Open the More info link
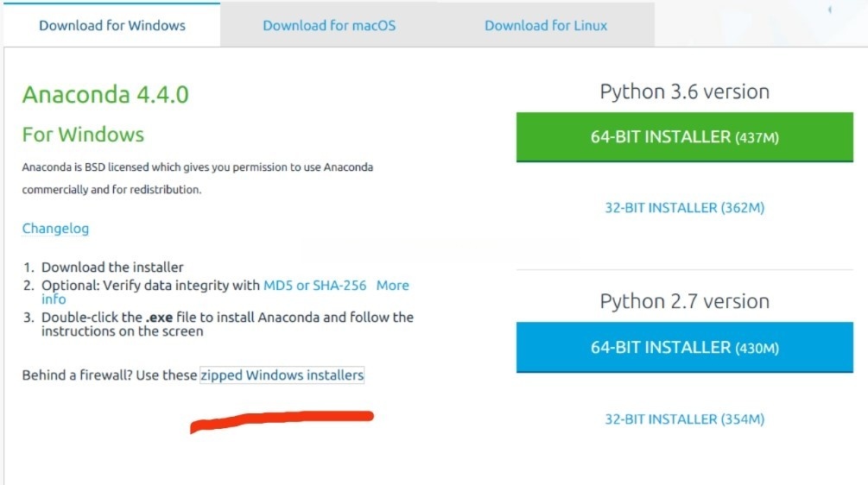 tap(392, 286)
